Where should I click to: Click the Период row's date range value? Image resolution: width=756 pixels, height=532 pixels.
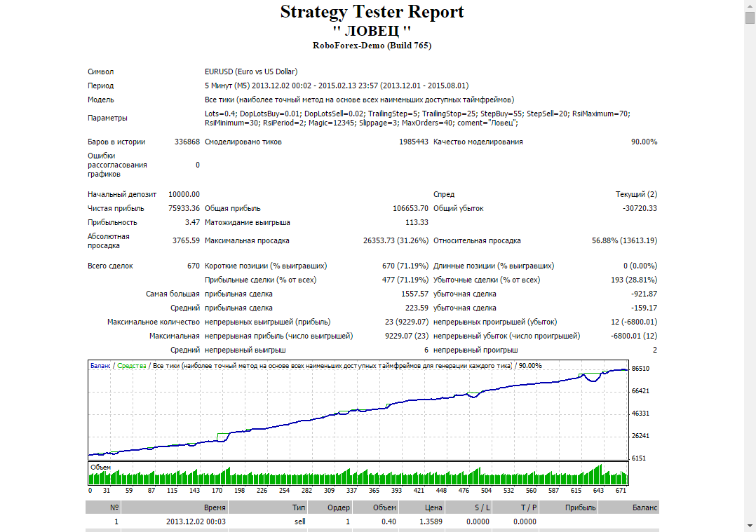pos(337,86)
